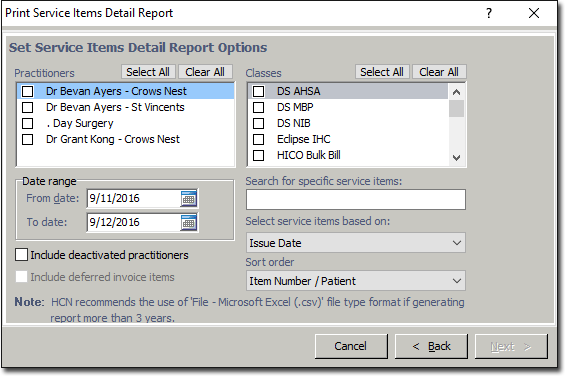The height and width of the screenshot is (376, 565).
Task: Open the Sort order dropdown
Action: coord(356,280)
